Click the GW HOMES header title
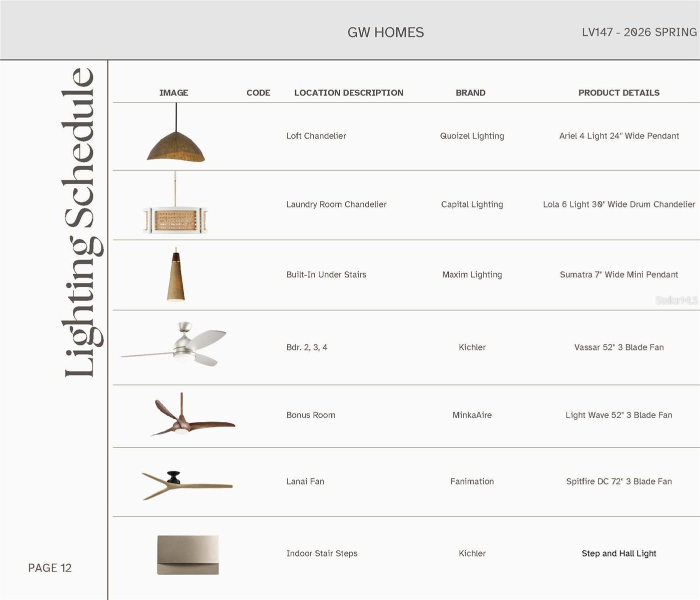700x600 pixels. pos(385,32)
